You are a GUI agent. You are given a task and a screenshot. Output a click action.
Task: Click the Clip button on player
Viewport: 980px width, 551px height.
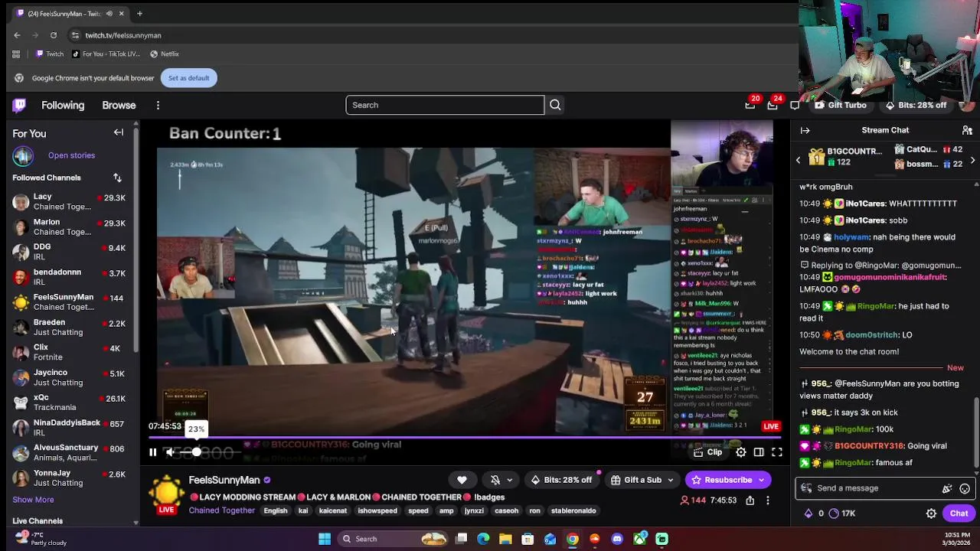pos(707,452)
